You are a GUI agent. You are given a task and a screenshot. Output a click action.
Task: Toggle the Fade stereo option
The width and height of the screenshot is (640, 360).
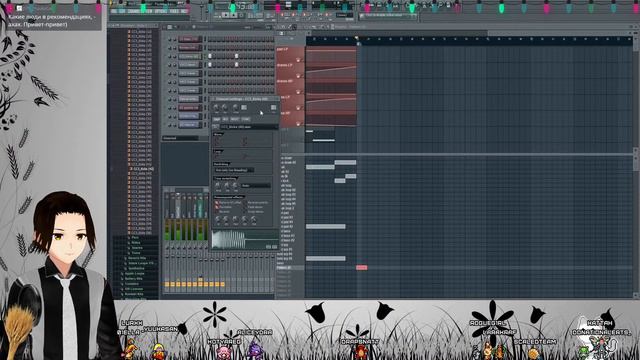click(254, 207)
